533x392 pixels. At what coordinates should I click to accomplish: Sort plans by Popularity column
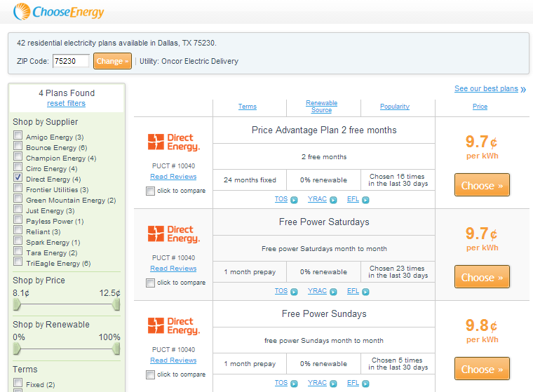click(395, 107)
